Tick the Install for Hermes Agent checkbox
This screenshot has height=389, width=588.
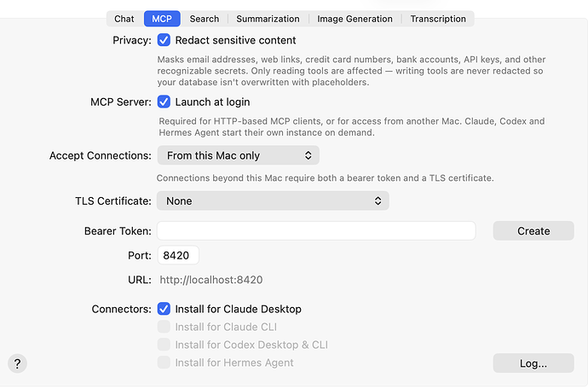click(x=164, y=363)
